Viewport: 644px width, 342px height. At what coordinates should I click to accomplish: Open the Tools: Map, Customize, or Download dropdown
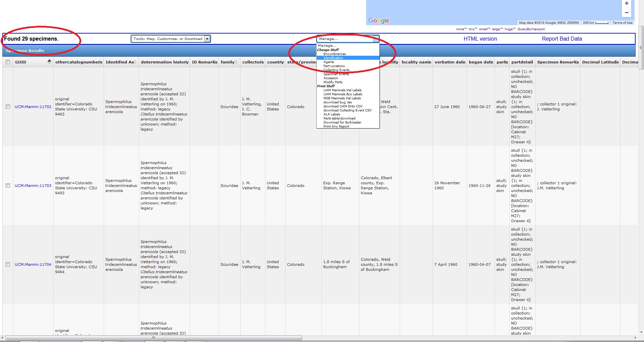[x=170, y=39]
